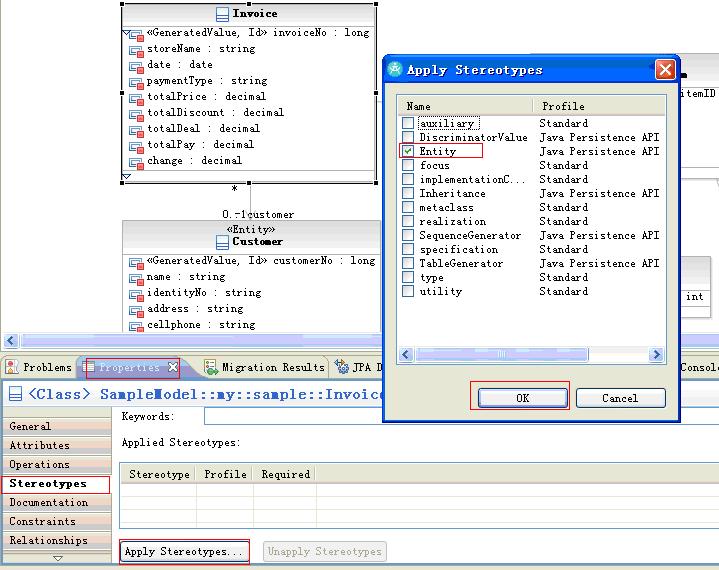Open the General properties section
Screen dimensions: 719x570
click(56, 426)
